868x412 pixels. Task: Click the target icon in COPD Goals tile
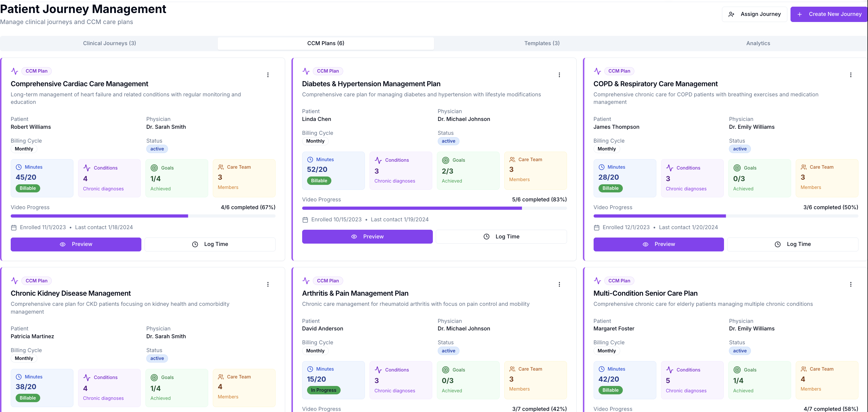point(737,168)
